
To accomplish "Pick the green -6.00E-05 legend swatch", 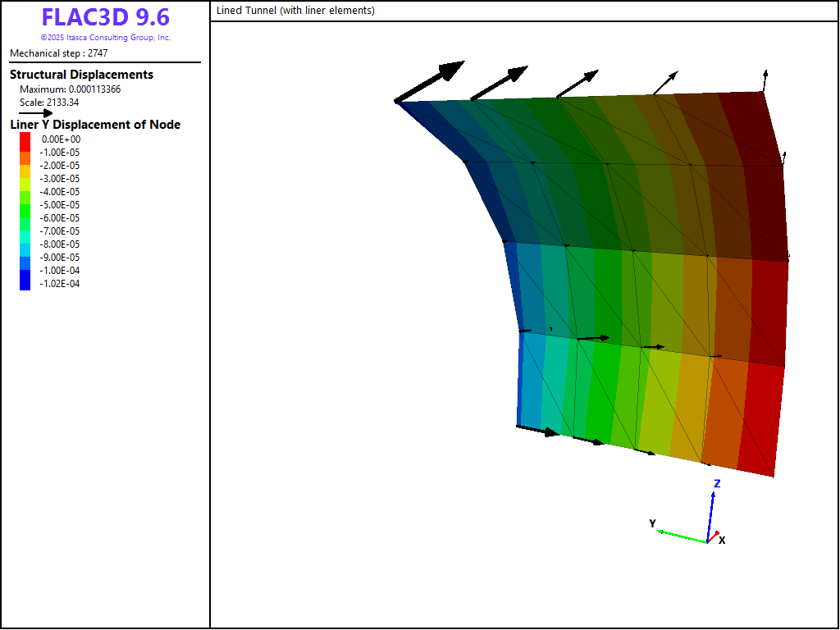I will [25, 218].
